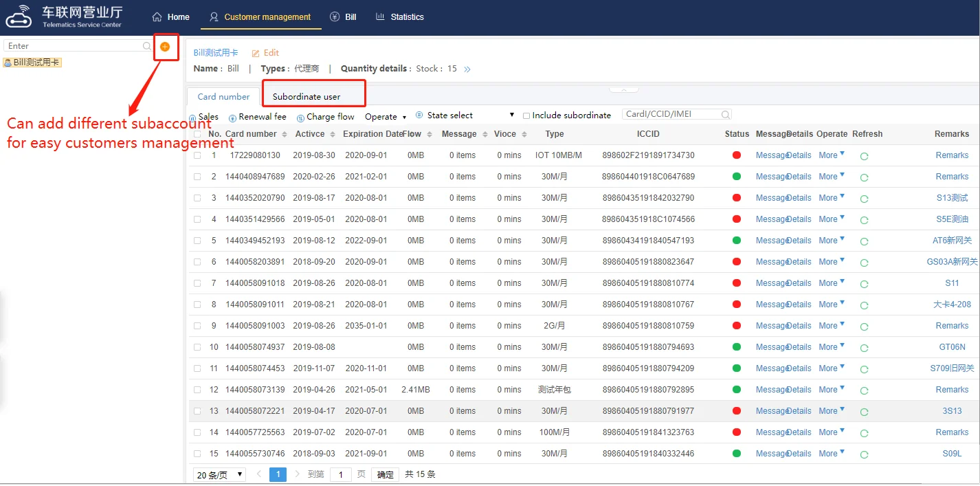Enable the Include subordinate checkbox
Viewport: 980px width, 486px height.
[x=526, y=116]
